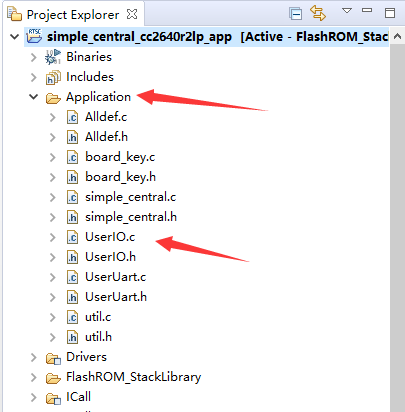
Task: Select the UserIO.h file name
Action: pyautogui.click(x=110, y=257)
